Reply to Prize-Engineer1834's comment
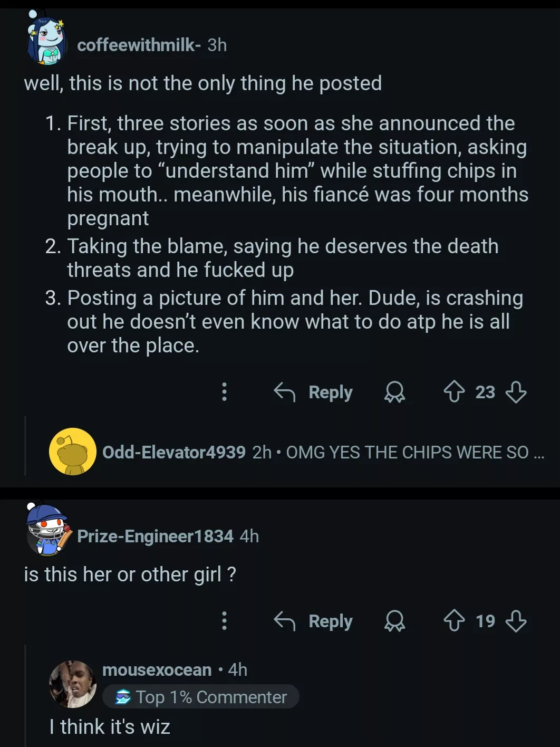 pos(314,621)
